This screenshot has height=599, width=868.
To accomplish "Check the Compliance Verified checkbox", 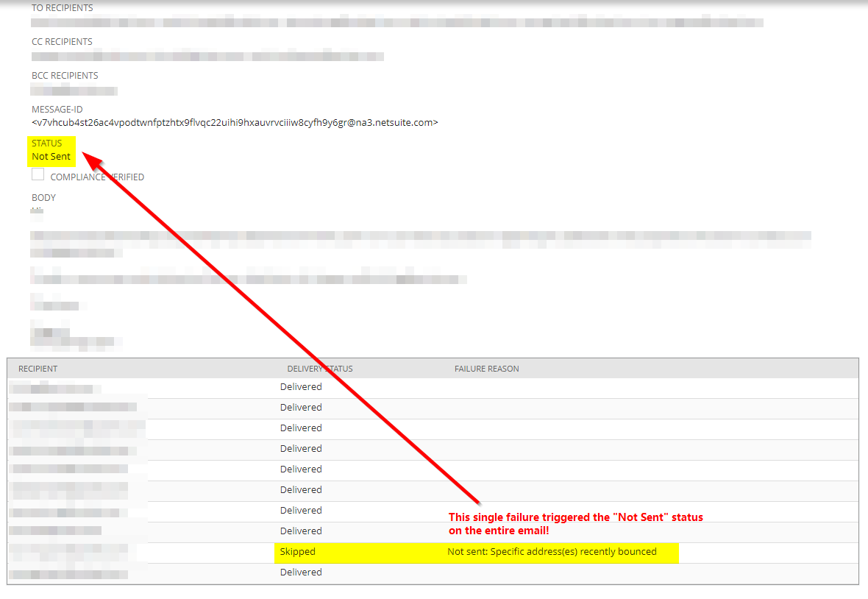I will pos(38,174).
